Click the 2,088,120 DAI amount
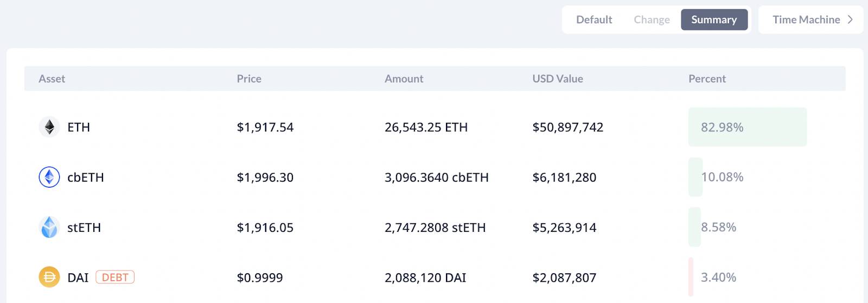Viewport: 868px width, 303px height. 425,277
